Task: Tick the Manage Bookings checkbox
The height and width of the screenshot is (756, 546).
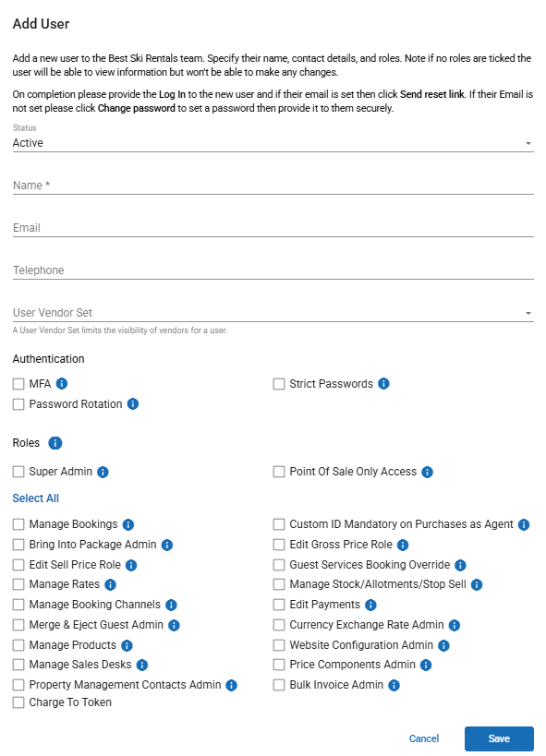Action: tap(18, 524)
